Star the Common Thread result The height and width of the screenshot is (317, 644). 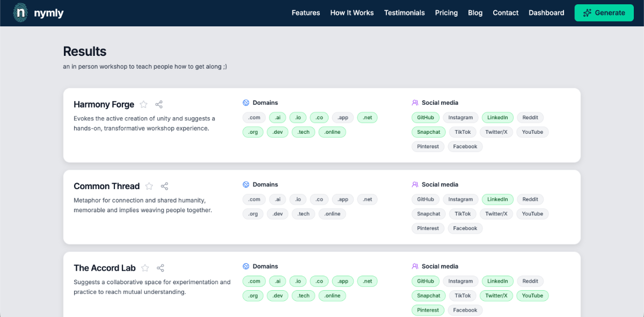149,186
